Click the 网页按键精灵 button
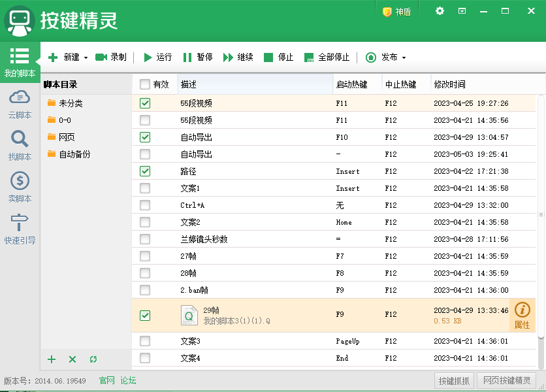Viewport: 546px width, 392px height. [x=507, y=380]
